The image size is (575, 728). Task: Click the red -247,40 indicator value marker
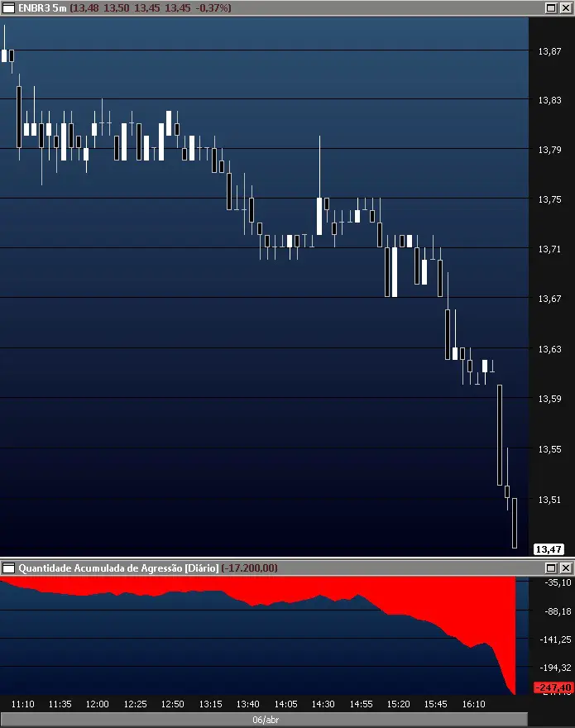pyautogui.click(x=553, y=687)
